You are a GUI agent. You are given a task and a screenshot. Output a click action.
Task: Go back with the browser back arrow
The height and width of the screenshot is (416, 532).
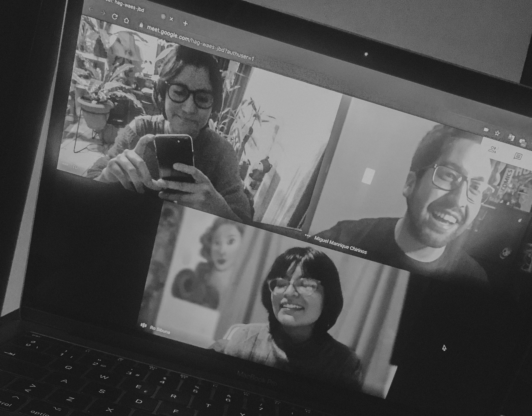click(x=91, y=9)
